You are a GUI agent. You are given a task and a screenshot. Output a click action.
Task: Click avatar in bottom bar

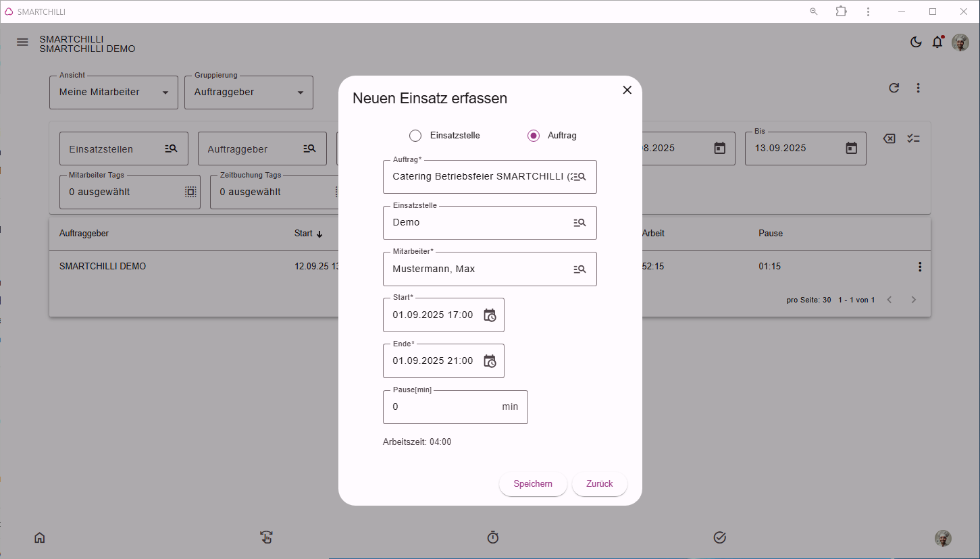pos(943,538)
